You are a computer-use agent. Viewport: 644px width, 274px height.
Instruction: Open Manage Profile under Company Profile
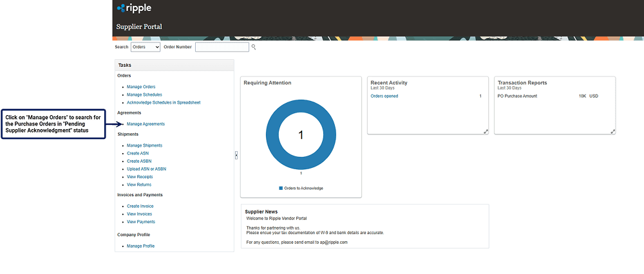[140, 246]
